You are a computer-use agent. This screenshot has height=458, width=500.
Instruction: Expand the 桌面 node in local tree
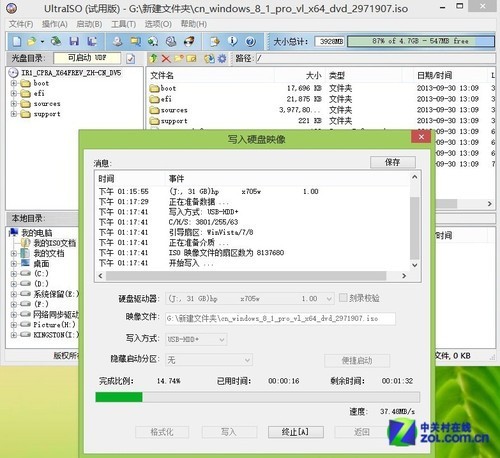tap(14, 263)
